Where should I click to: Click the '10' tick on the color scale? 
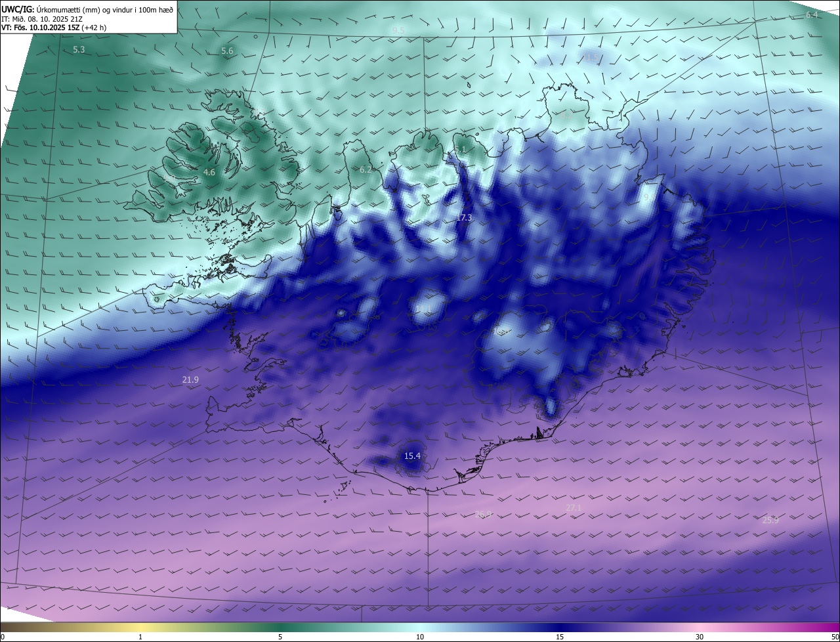420,637
